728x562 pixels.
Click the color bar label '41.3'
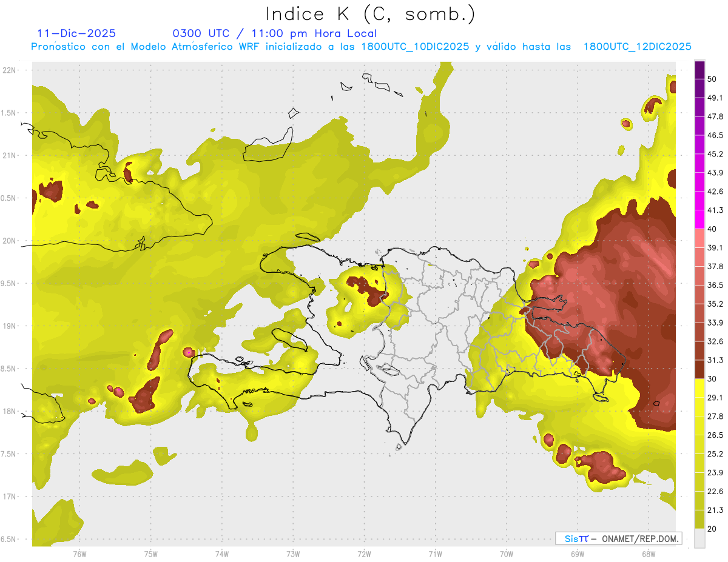(x=715, y=210)
